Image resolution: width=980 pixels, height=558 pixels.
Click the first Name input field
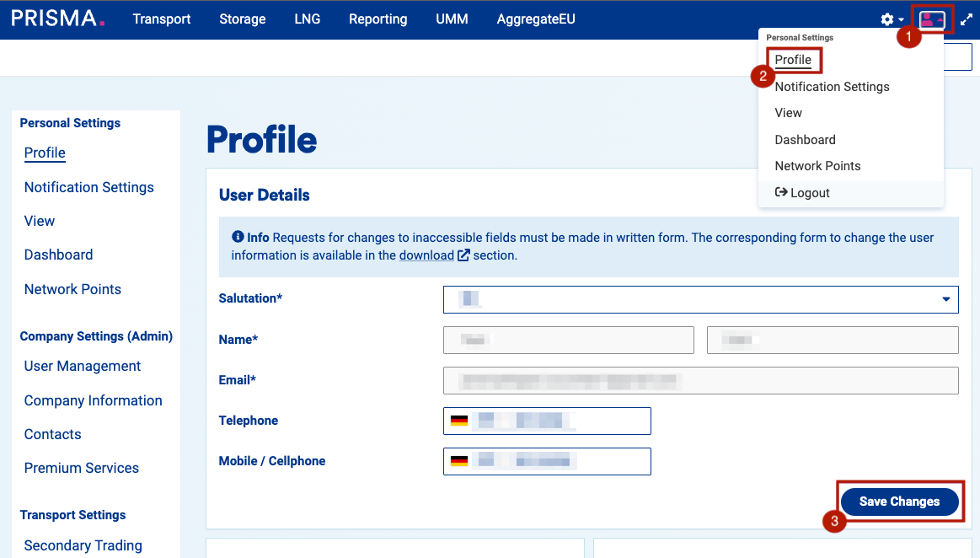pos(568,340)
